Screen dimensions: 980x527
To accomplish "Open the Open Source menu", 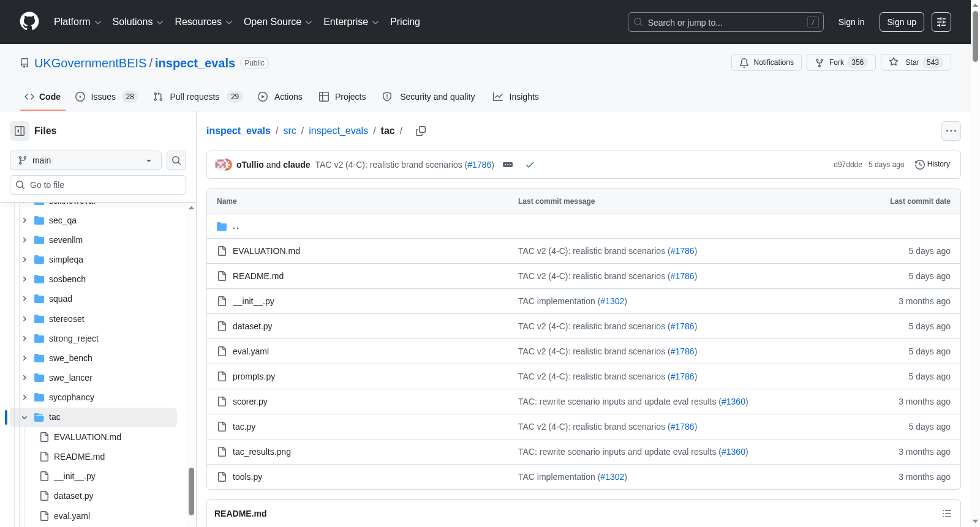I will point(278,22).
